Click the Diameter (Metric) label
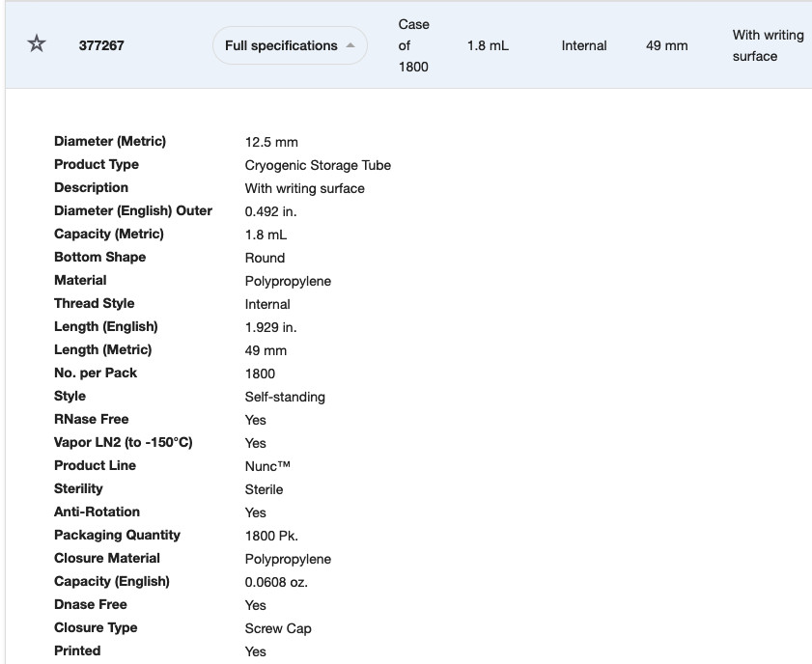Screen dimensions: 812x664 tap(110, 141)
